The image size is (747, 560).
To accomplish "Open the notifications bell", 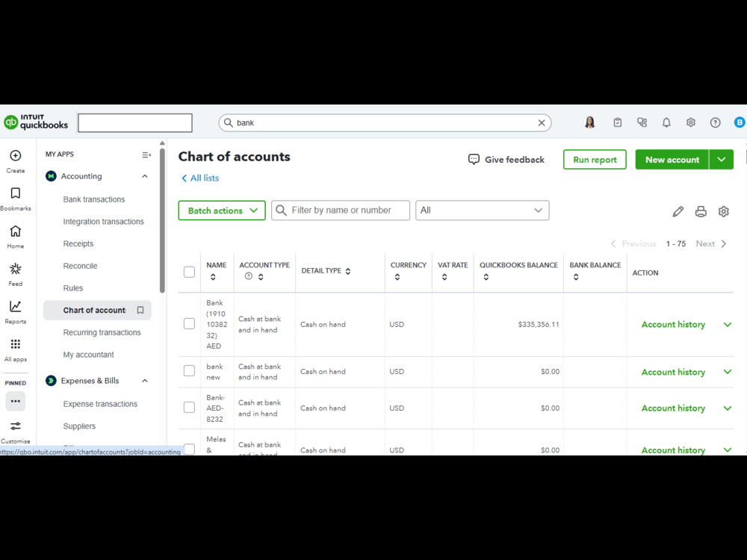I will pos(666,122).
